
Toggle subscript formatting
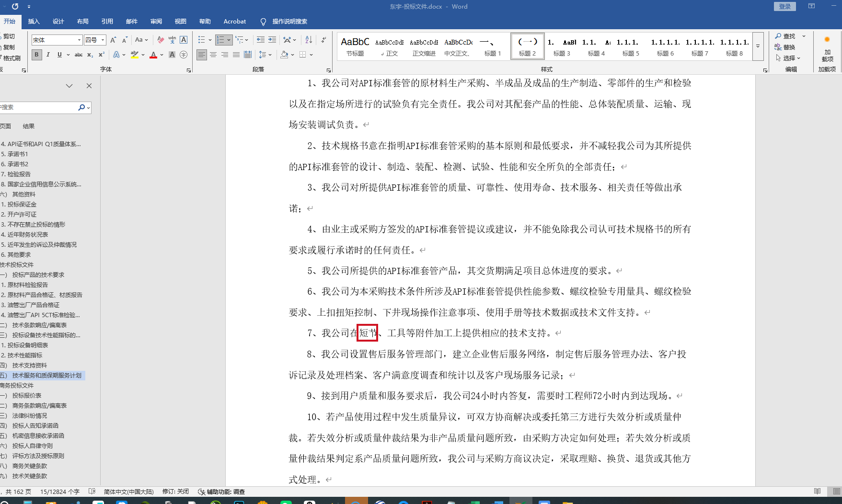(x=90, y=55)
